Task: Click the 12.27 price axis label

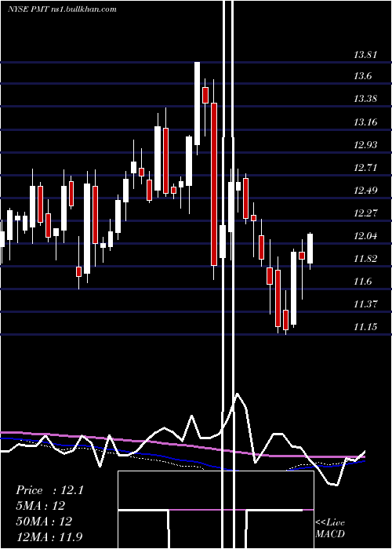Action: (365, 213)
